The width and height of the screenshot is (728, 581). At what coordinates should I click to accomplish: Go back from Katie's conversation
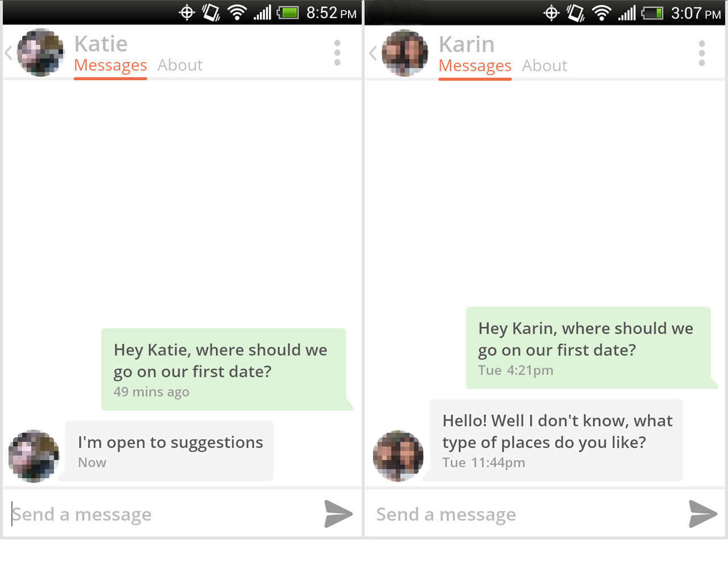[8, 53]
